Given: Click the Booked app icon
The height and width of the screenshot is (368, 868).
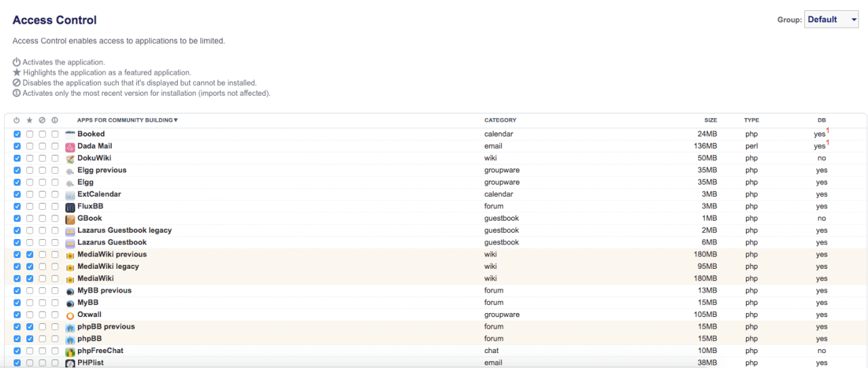Looking at the screenshot, I should 70,134.
